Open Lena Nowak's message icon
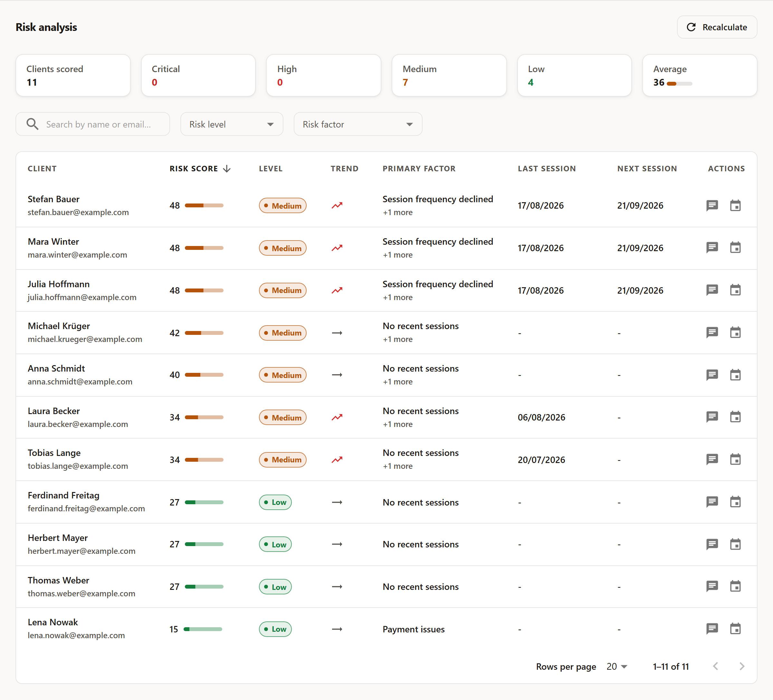The width and height of the screenshot is (773, 700). point(712,629)
